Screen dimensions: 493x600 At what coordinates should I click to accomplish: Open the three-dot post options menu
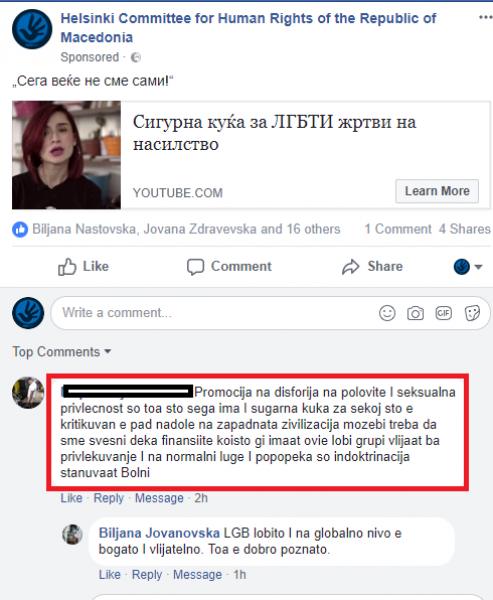(x=485, y=18)
